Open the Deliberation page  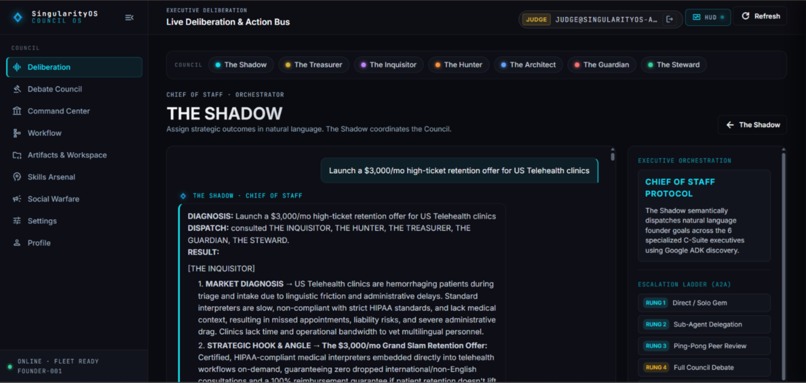pos(75,67)
